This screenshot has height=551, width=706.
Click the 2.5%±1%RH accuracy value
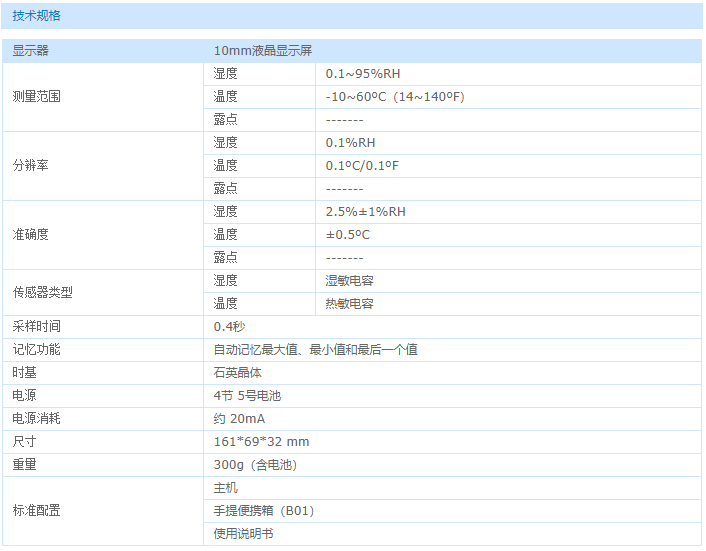click(x=366, y=212)
